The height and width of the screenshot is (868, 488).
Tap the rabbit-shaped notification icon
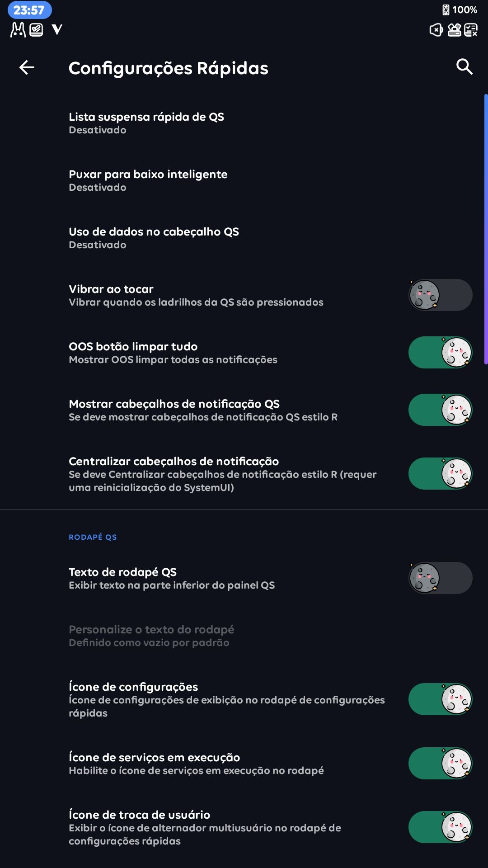[18, 30]
